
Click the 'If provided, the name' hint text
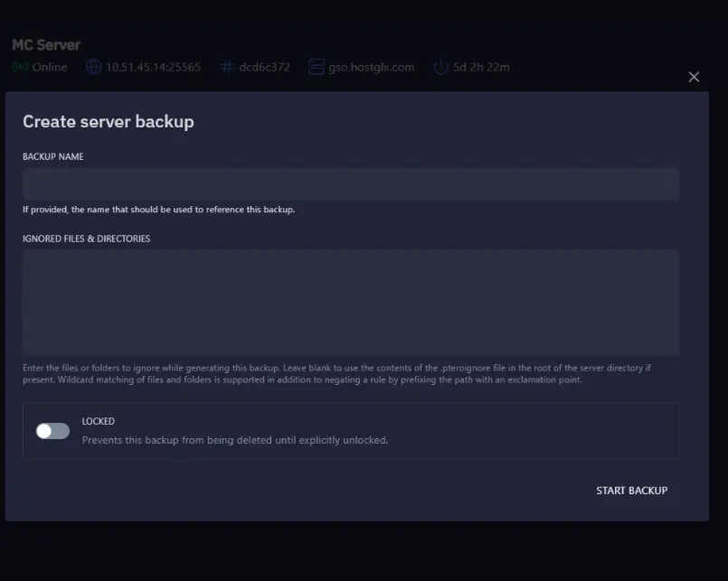coord(159,210)
